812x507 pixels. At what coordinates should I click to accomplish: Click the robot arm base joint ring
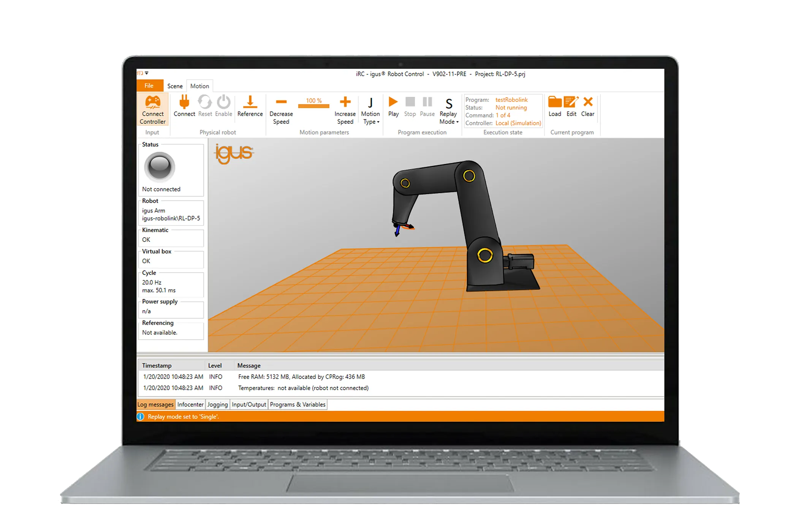[485, 255]
